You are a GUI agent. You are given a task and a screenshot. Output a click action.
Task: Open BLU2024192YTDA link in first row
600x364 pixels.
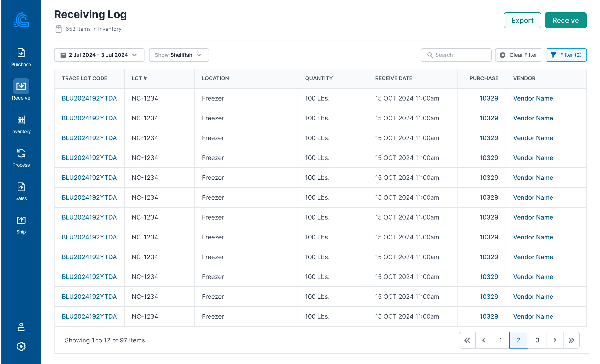click(89, 98)
